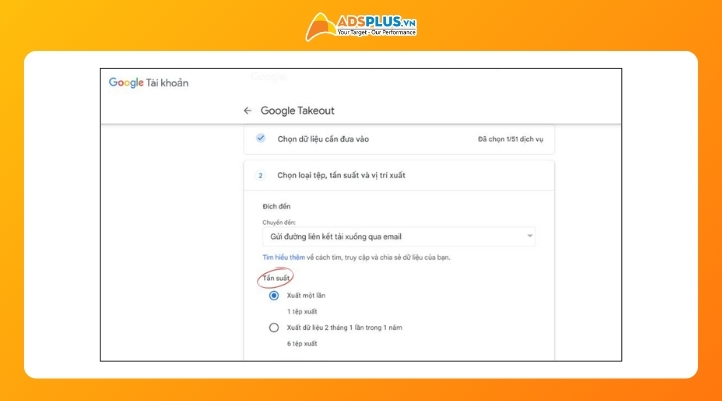Click the 'Đã chọn 1/51 dịch vụ' text

coord(510,139)
